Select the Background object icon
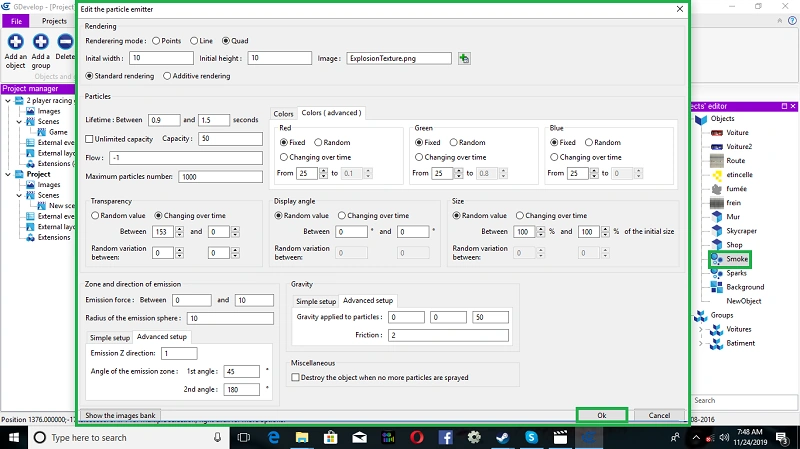The width and height of the screenshot is (800, 449). coord(717,287)
